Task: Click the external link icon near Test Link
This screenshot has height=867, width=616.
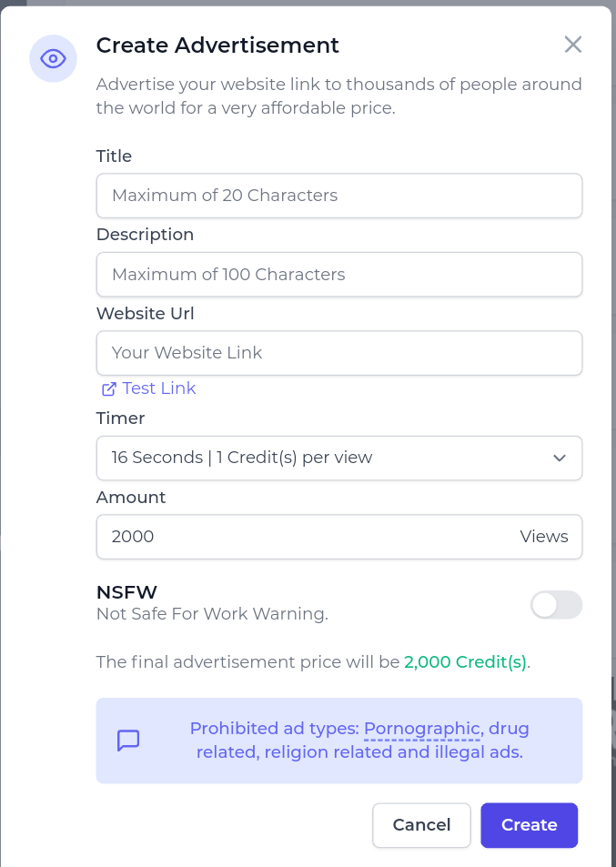Action: [109, 388]
